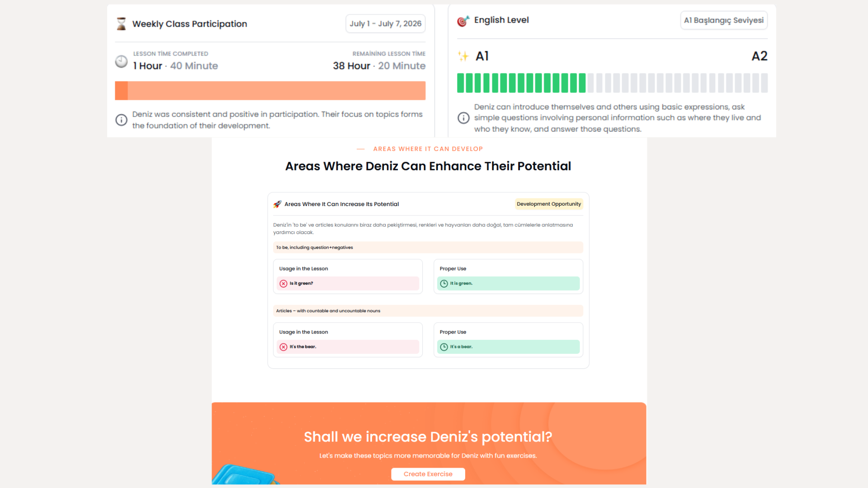Click the Create Exercise button
Viewport: 868px width, 488px height.
(428, 474)
